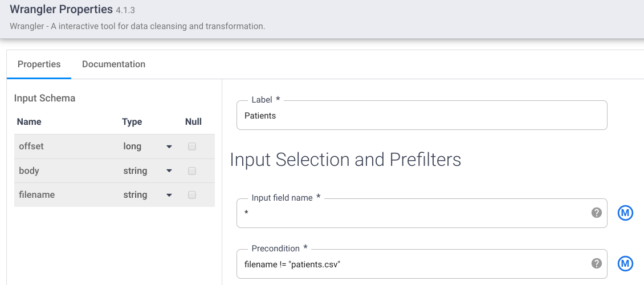The image size is (644, 285).
Task: Select the filename schema row name
Action: 36,195
